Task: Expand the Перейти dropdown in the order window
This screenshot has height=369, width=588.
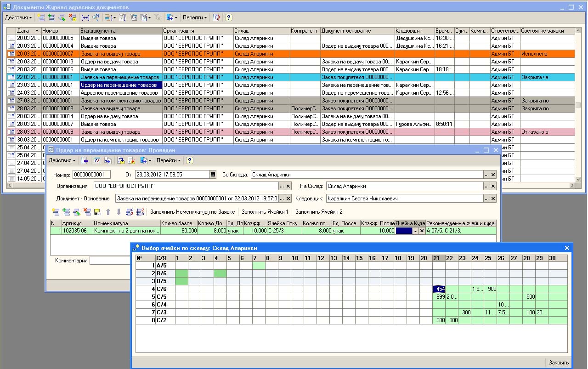Action: coord(169,160)
